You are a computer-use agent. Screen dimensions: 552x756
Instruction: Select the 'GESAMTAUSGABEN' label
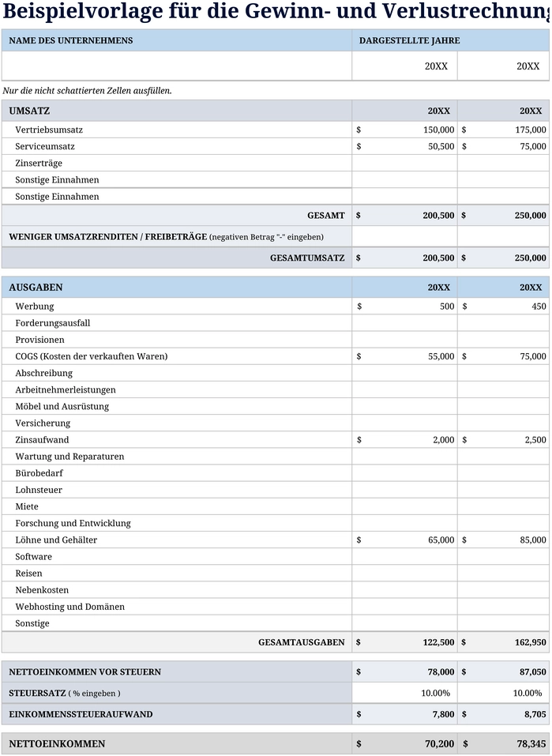[x=302, y=642]
